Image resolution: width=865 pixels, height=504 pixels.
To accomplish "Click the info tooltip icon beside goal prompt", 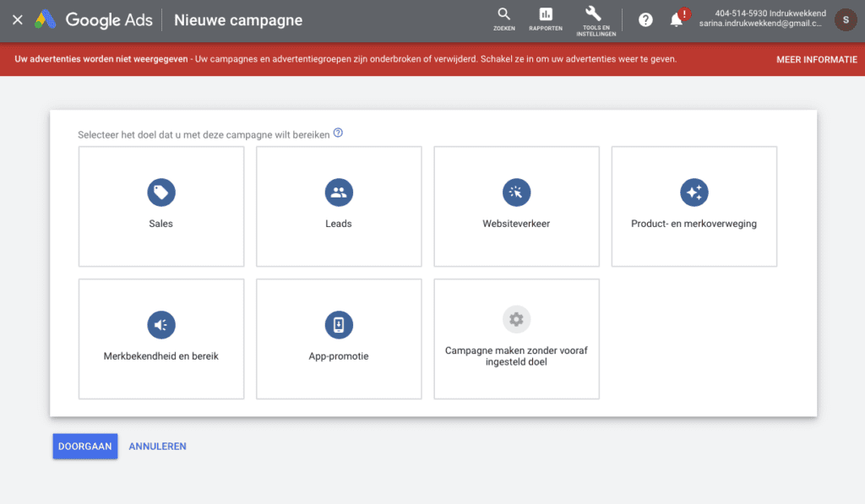I will coord(338,133).
